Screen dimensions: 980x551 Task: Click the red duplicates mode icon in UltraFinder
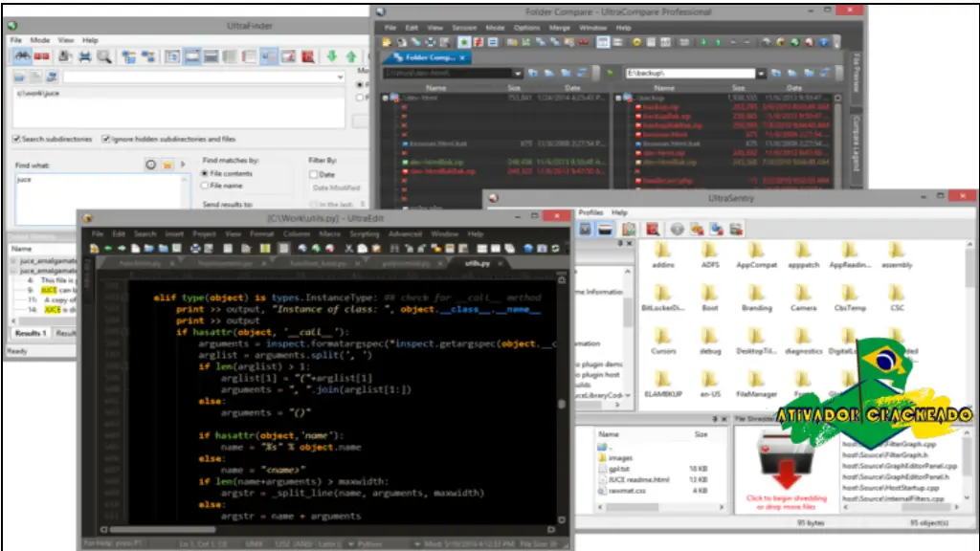click(42, 56)
